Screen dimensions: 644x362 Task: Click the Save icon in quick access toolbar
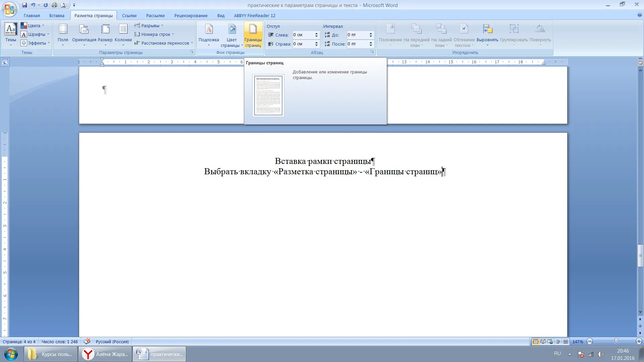coord(24,5)
